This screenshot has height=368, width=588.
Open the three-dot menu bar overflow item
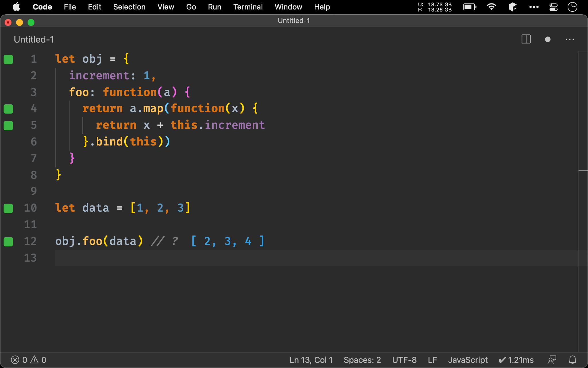(534, 7)
